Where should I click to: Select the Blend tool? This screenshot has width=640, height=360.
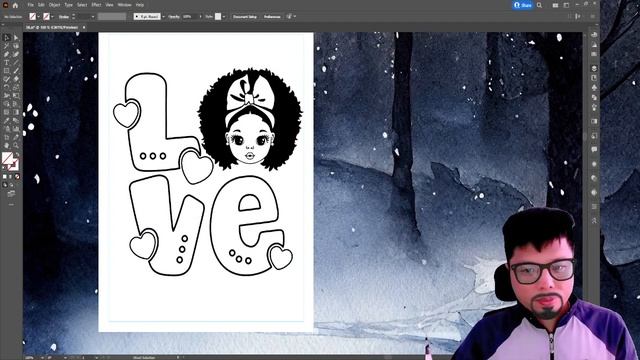pyautogui.click(x=16, y=120)
